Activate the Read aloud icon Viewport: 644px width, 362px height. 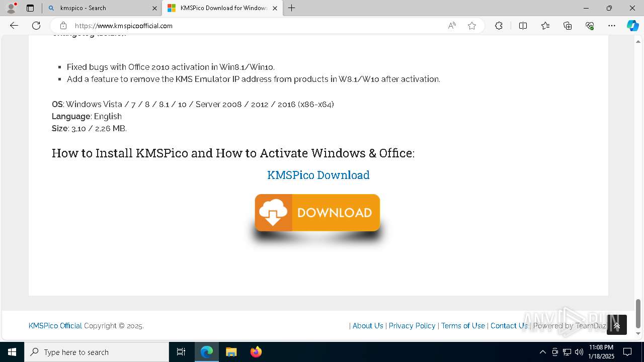coord(452,26)
